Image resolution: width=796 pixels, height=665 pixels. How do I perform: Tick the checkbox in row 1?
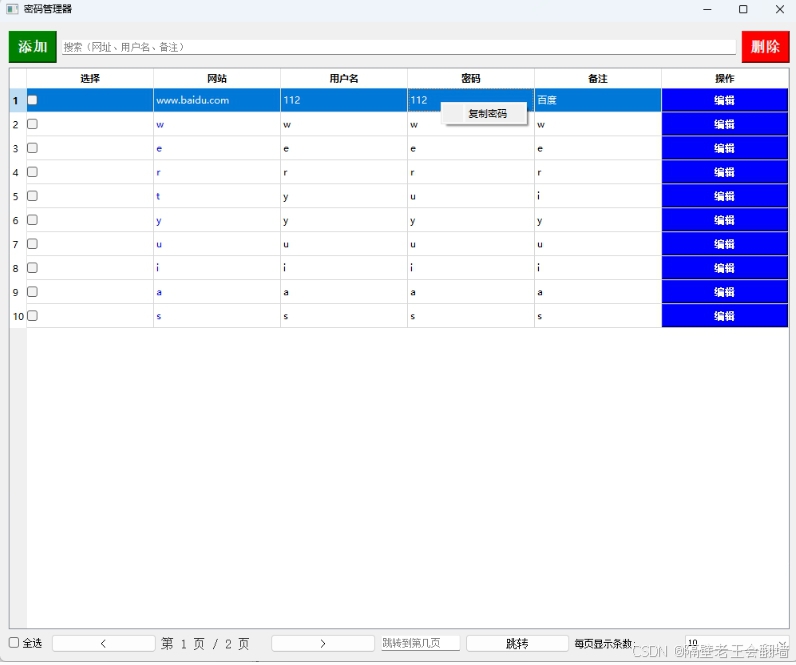(x=32, y=100)
